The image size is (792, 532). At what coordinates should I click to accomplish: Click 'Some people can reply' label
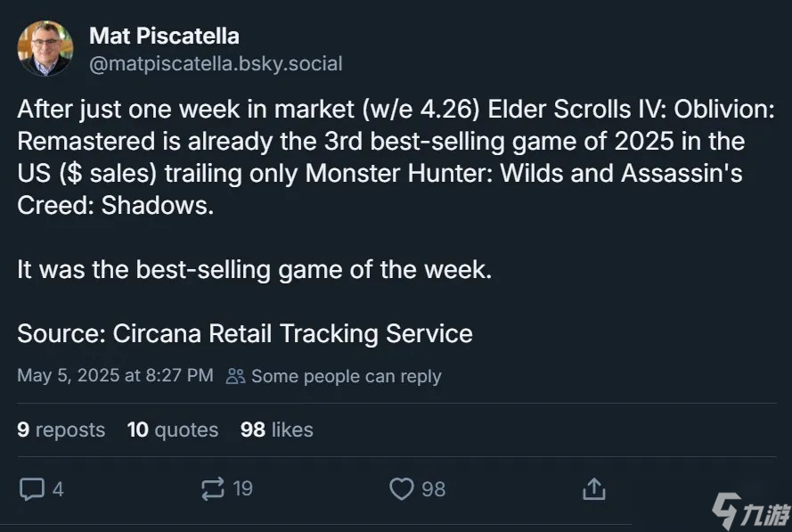point(347,376)
